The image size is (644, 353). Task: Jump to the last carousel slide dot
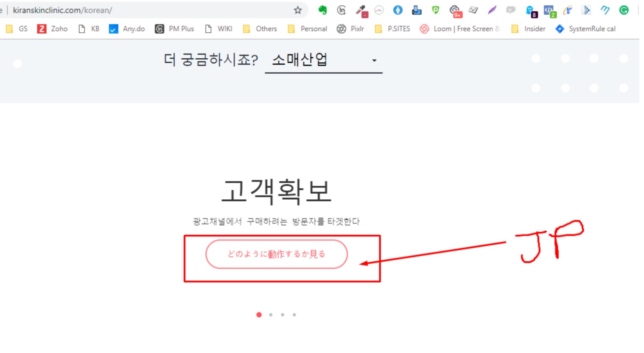coord(294,315)
